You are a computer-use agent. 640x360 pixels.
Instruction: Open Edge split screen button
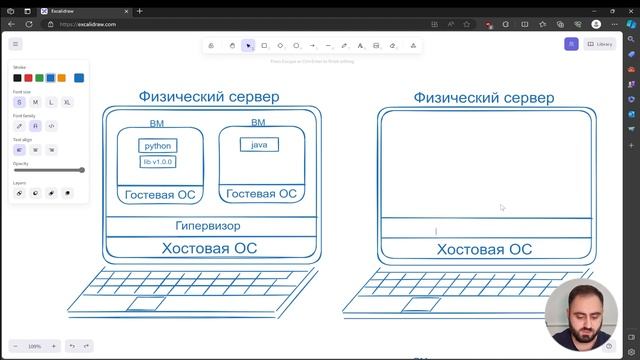pos(524,24)
